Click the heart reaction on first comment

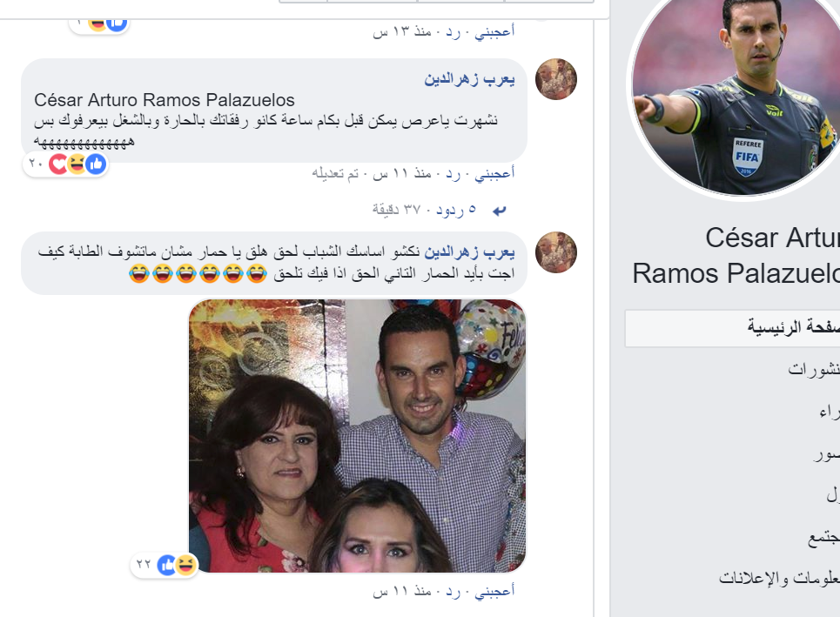coord(57,164)
